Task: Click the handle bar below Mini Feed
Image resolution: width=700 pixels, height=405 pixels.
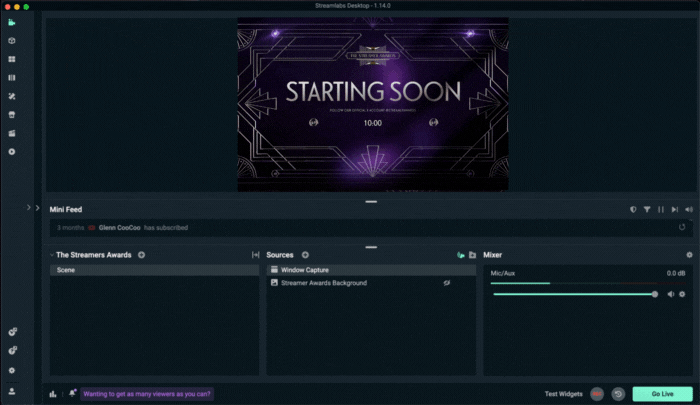Action: [x=371, y=247]
